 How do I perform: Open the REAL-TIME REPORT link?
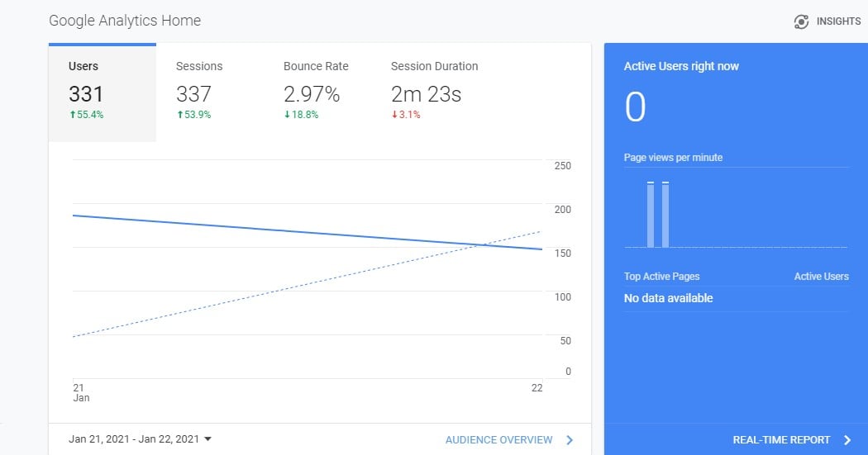pos(780,440)
